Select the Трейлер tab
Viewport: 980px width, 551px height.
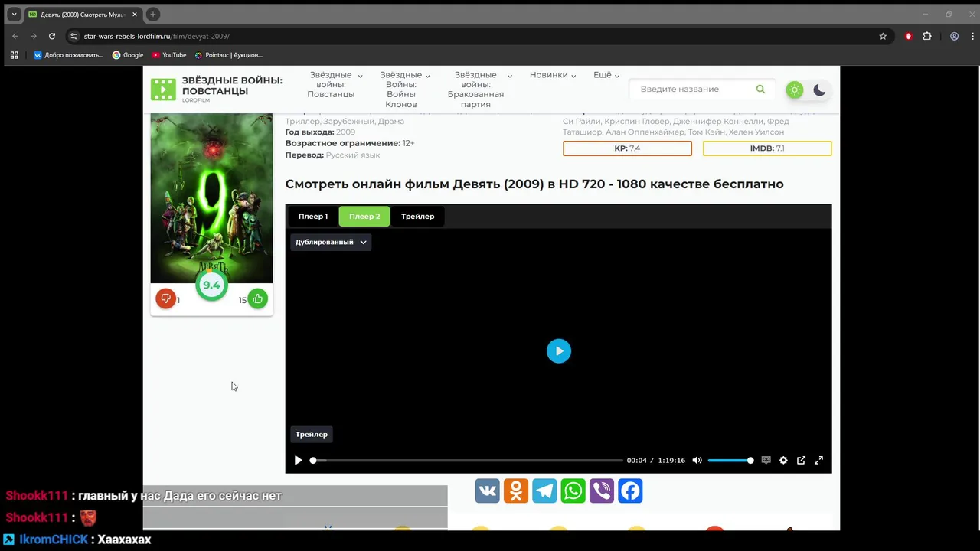pos(418,217)
